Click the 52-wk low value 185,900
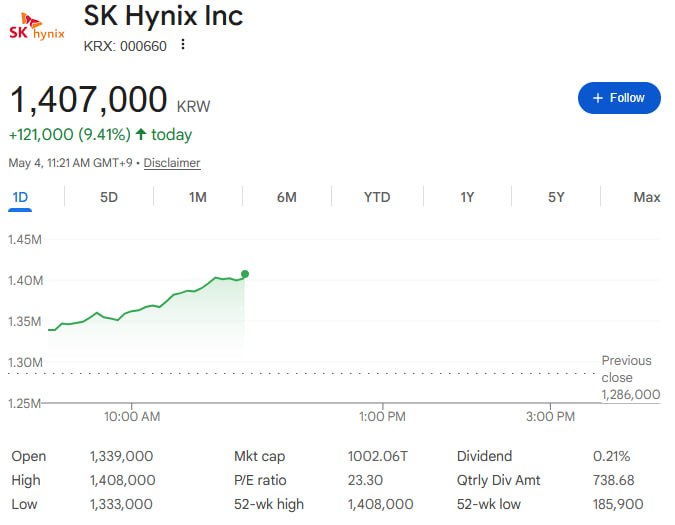The image size is (675, 525). click(618, 504)
